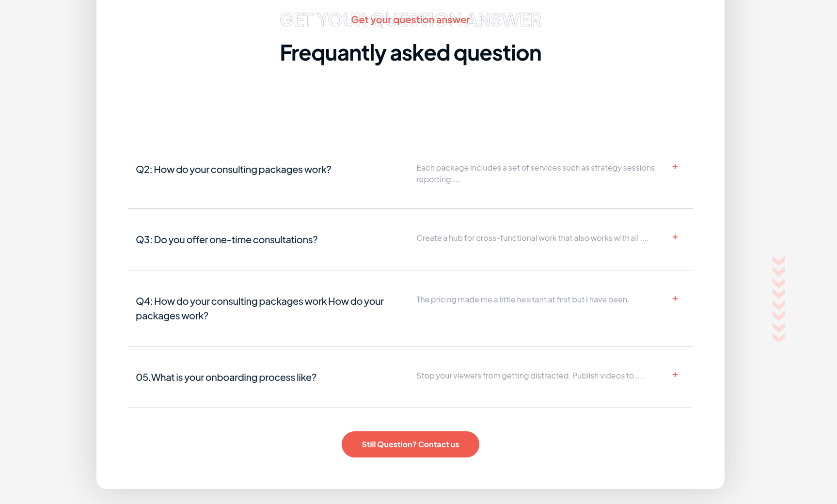Image resolution: width=837 pixels, height=504 pixels.
Task: Click the red Get your question answer subtitle
Action: 410,20
